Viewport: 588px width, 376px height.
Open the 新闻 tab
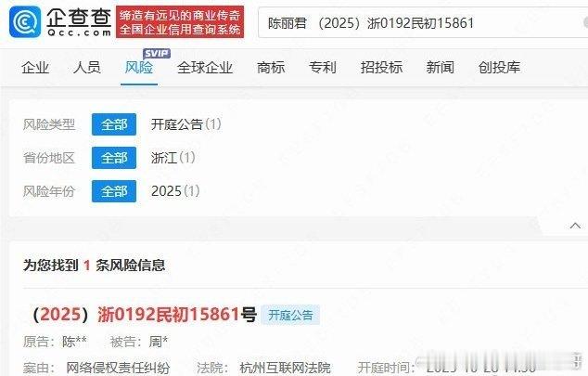click(440, 68)
